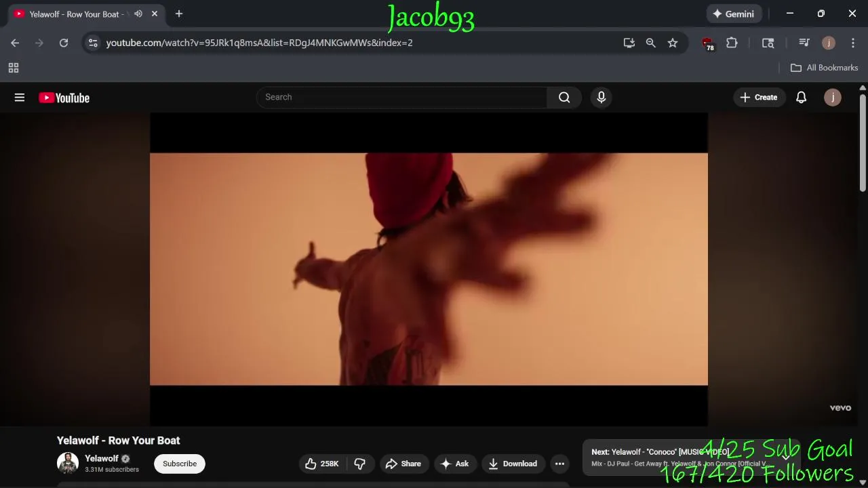Open the apps grid on bookmarks bar
Image resolution: width=868 pixels, height=488 pixels.
(14, 68)
